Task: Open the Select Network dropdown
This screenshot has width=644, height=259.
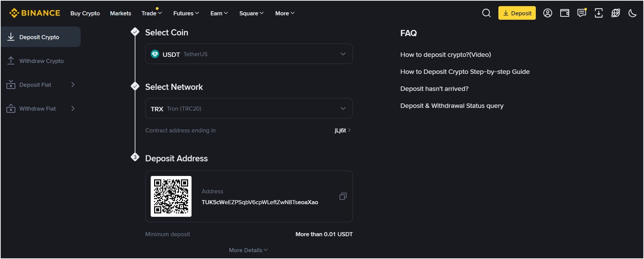Action: 249,108
